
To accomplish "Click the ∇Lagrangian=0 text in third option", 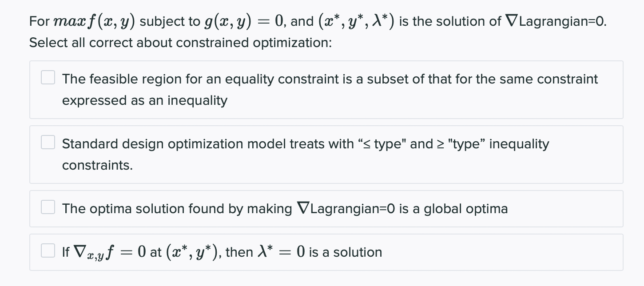I will [348, 208].
